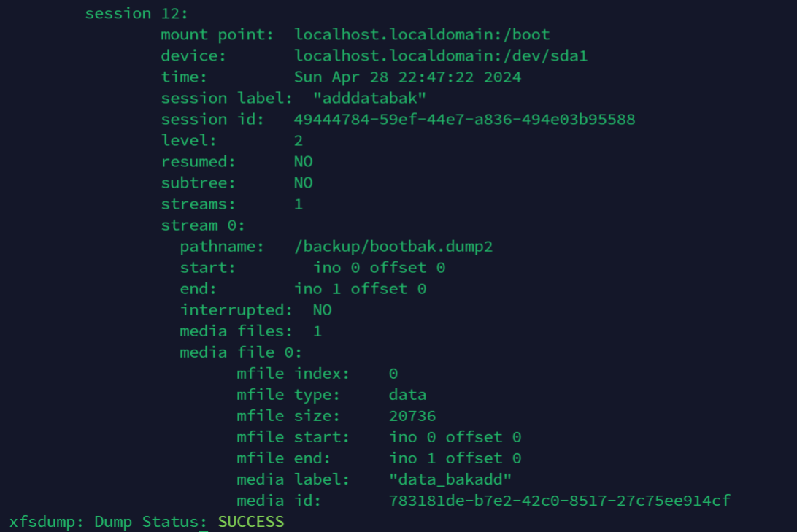Click the mfile size value 20736

point(412,416)
